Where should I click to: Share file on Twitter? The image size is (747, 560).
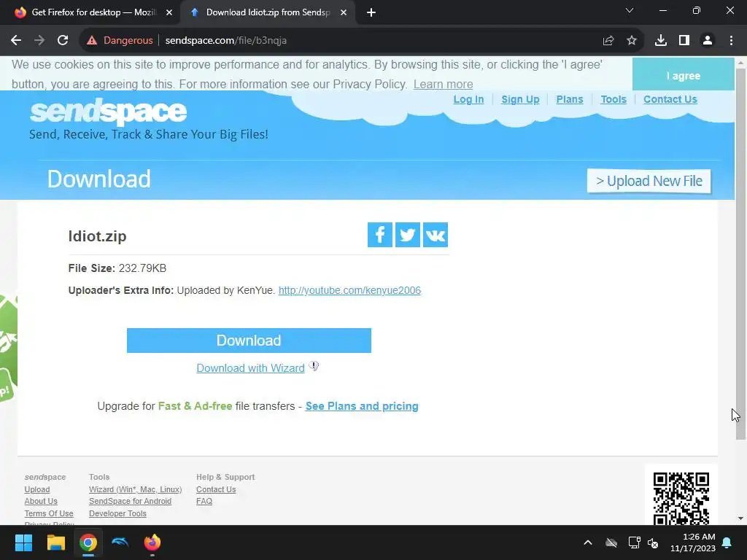[407, 235]
